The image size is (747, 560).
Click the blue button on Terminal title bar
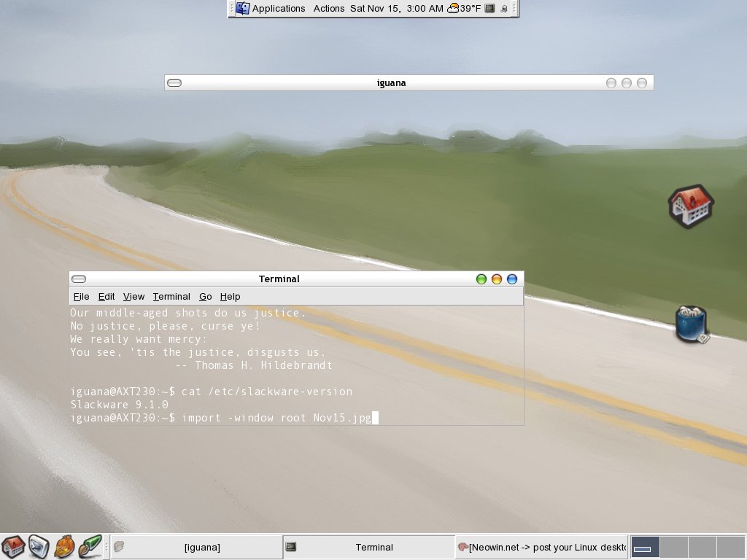511,279
